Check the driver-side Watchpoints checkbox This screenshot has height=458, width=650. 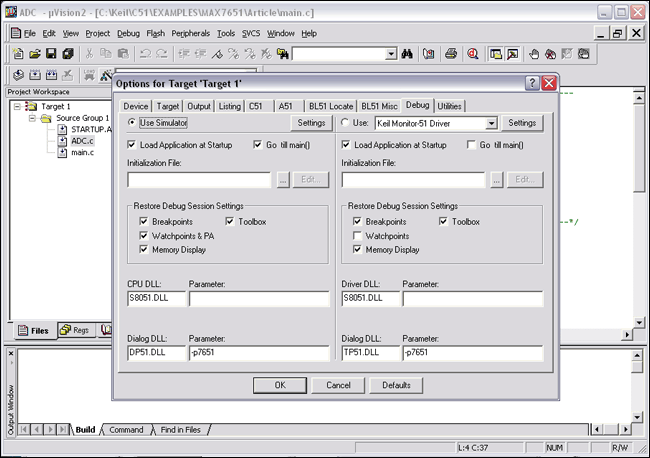click(357, 236)
